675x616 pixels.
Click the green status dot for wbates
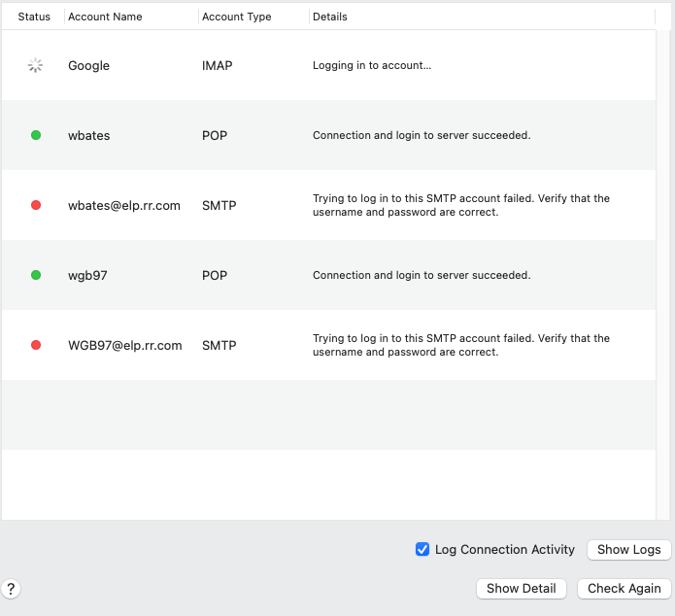coord(36,135)
